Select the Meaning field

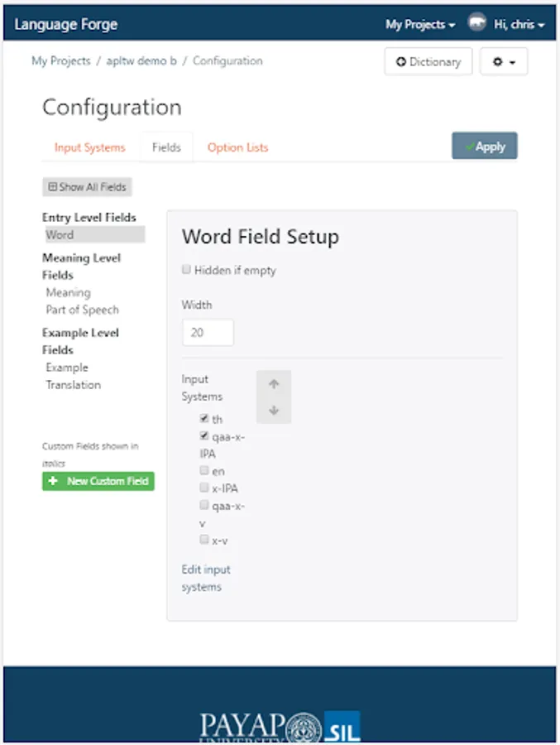point(68,292)
